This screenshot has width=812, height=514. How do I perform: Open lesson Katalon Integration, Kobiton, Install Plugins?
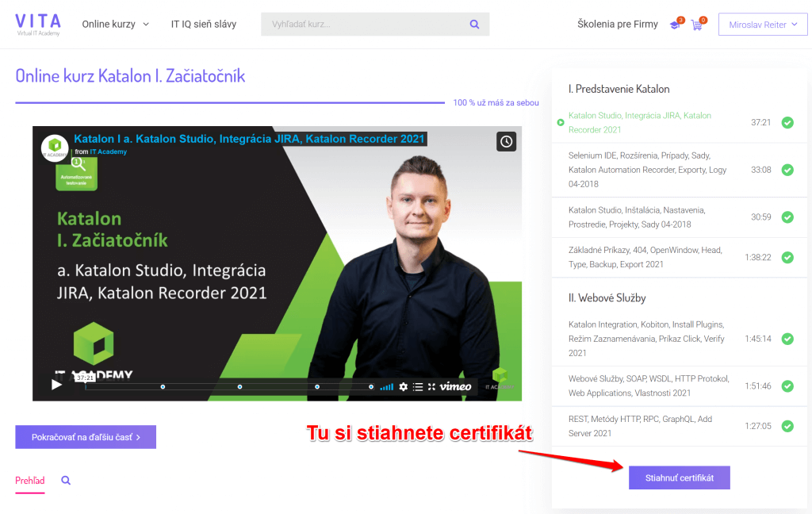click(x=646, y=339)
